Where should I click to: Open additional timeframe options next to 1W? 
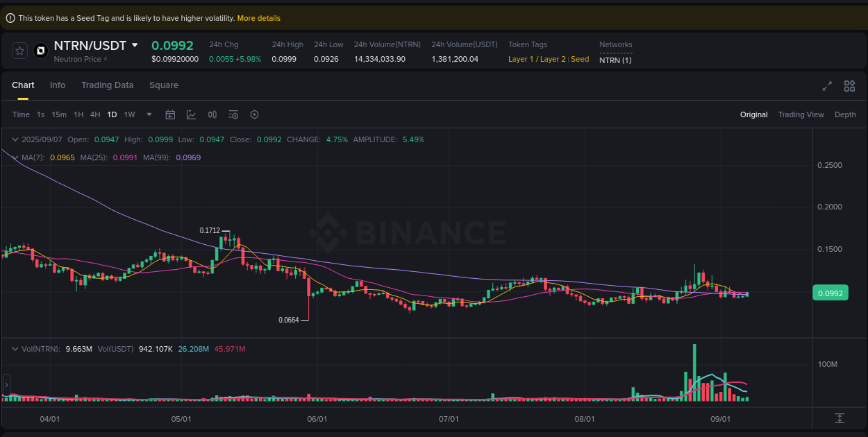147,114
